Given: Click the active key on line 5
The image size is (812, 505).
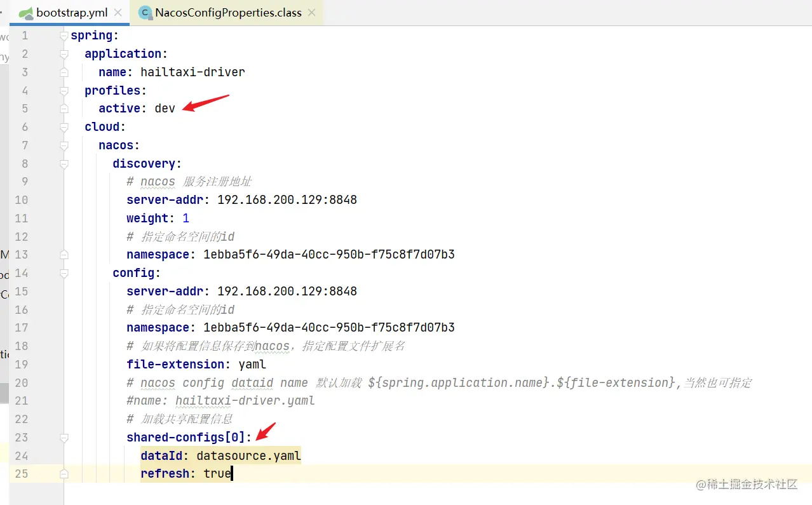Looking at the screenshot, I should (x=119, y=109).
